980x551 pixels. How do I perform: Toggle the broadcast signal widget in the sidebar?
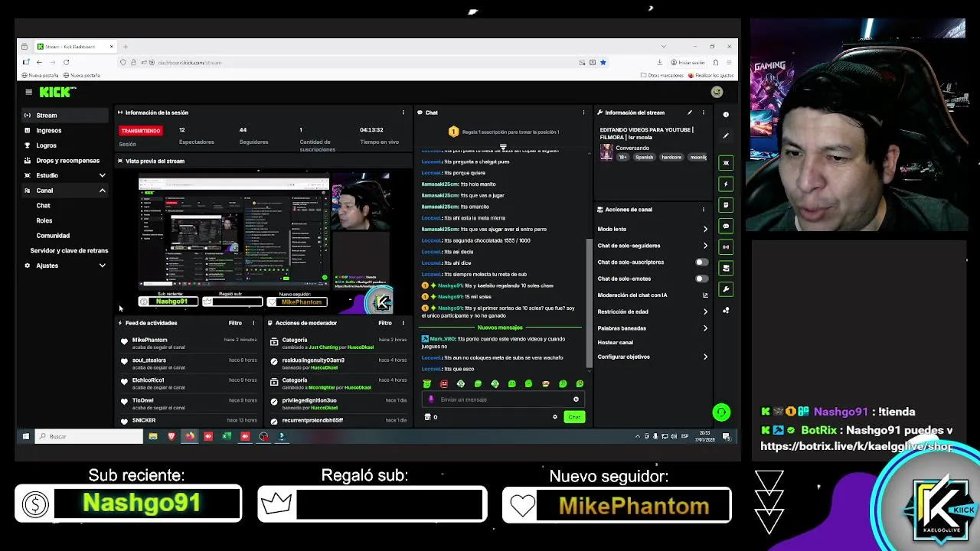pyautogui.click(x=727, y=247)
